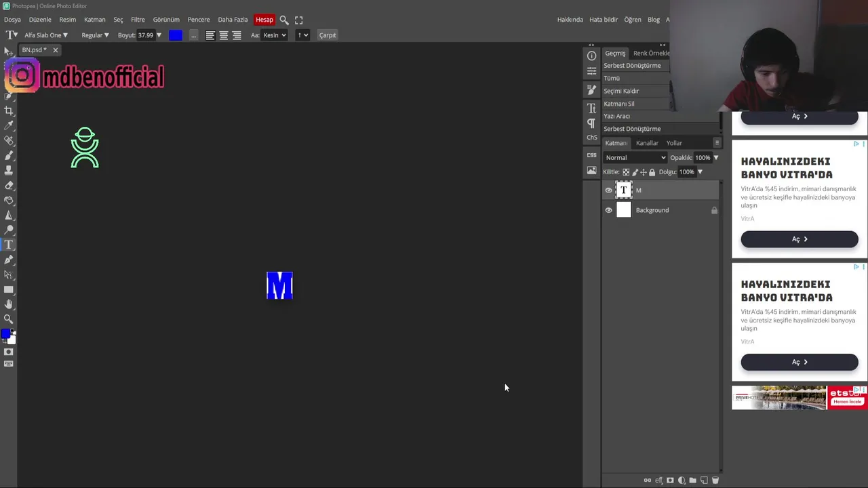Toggle lock position icon
This screenshot has width=868, height=488.
tap(644, 172)
